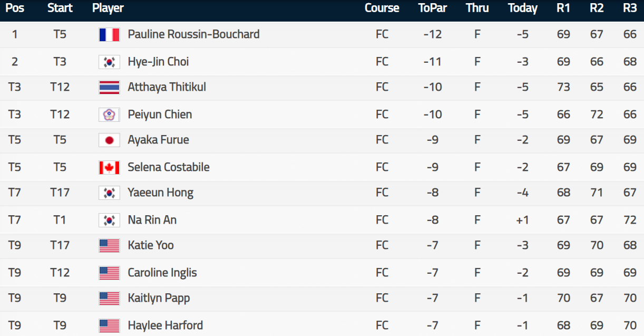Click the US flag beside Haylee Harford
644x336 pixels.
tap(109, 325)
